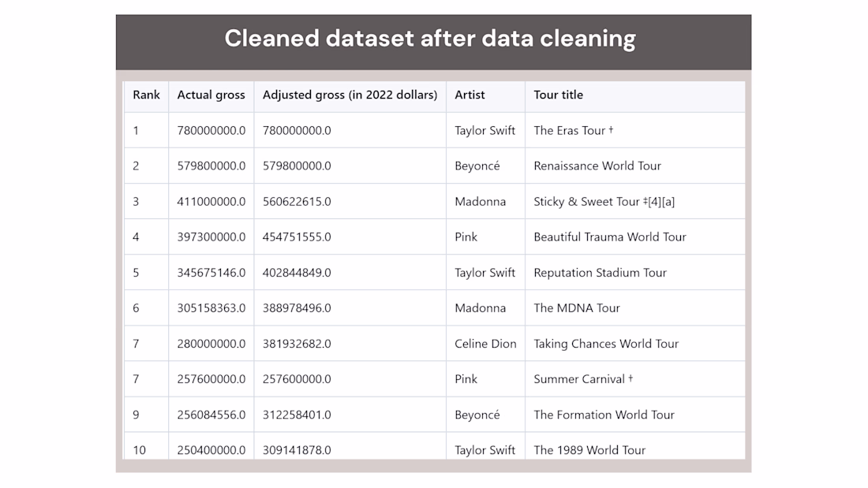
Task: Select the Adjusted gross (in 2022 dollars) header
Action: coord(350,95)
